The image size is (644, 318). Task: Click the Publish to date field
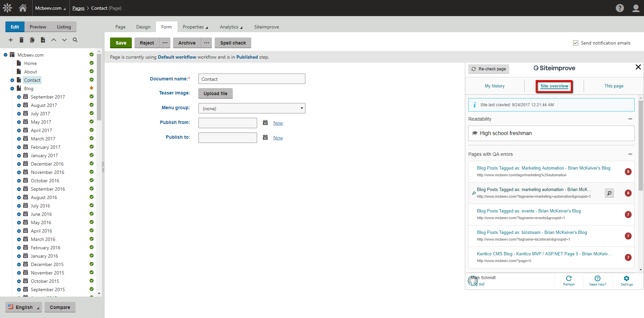click(227, 137)
